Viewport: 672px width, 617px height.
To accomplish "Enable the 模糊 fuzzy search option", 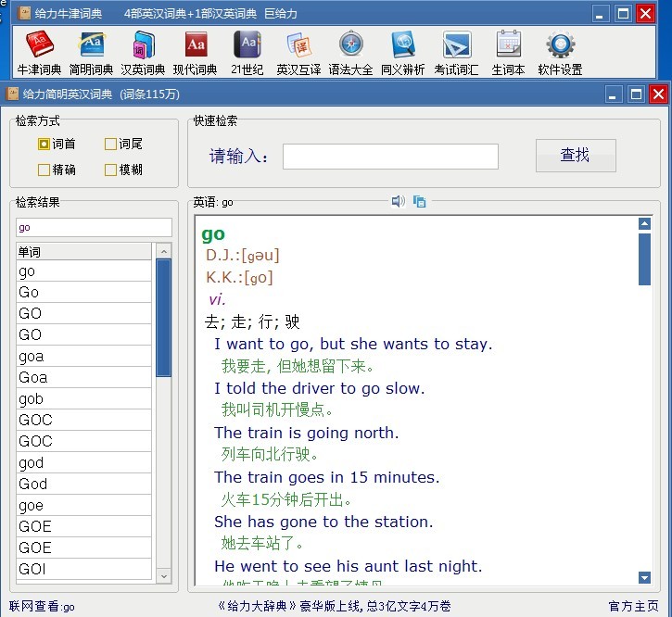I will point(110,170).
